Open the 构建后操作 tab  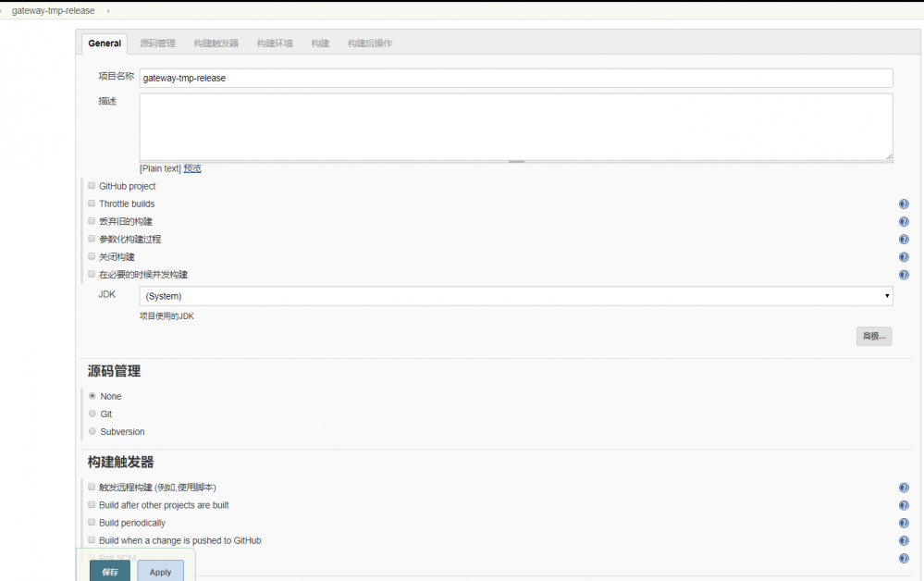coord(368,43)
